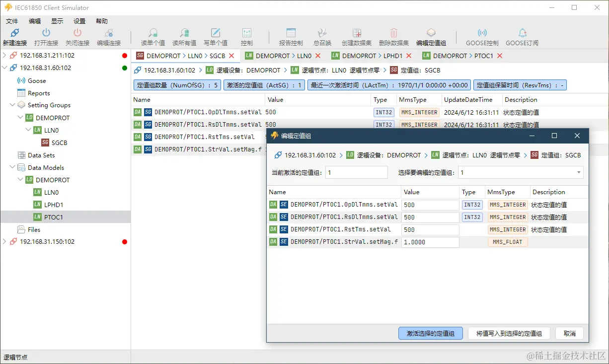Click the 读所有值 toolbar icon
This screenshot has height=364, width=609.
(184, 33)
